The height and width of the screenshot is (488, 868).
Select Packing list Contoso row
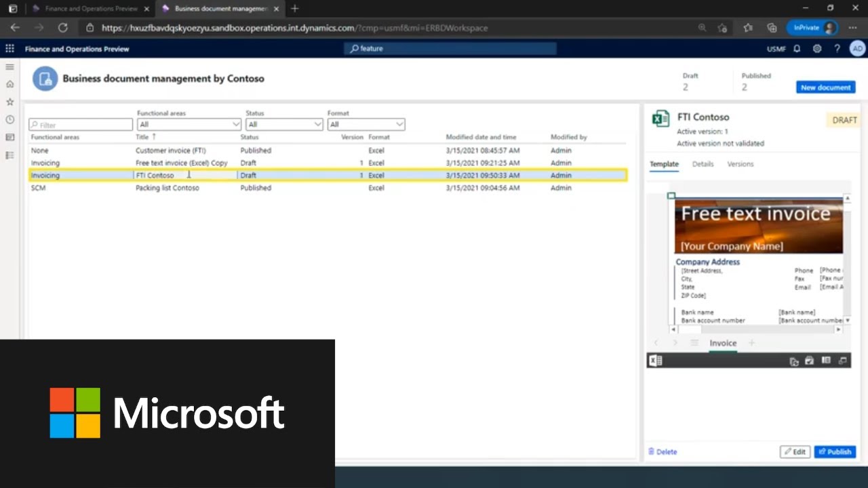tap(328, 188)
